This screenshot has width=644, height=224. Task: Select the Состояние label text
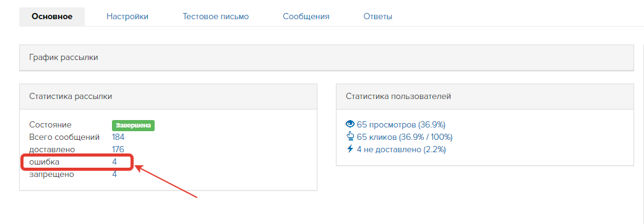coord(50,124)
